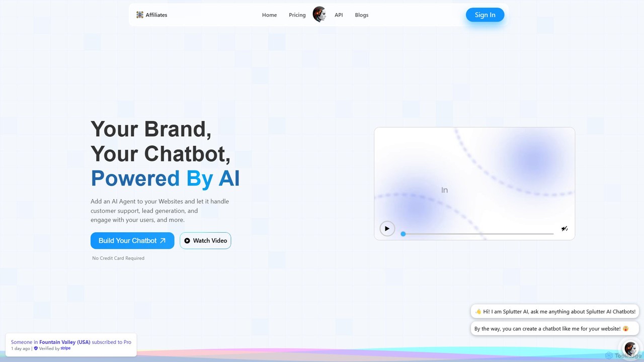644x362 pixels.
Task: Go to the Home page
Action: click(269, 15)
